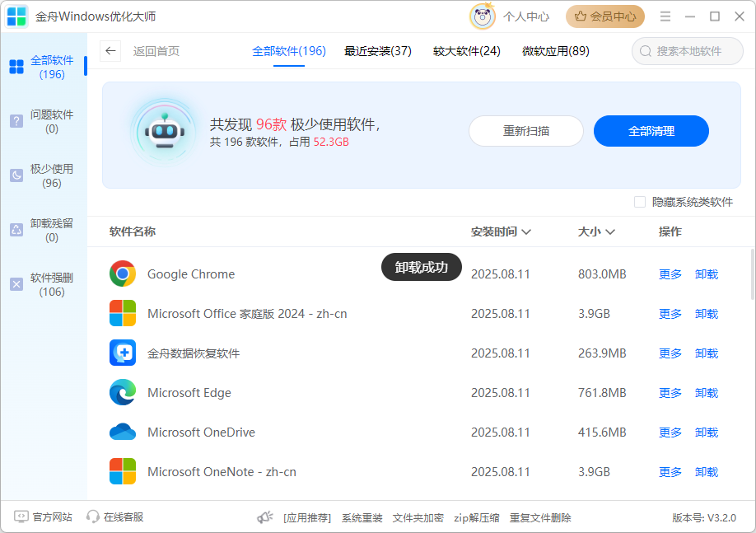Switch to 最近安装(37) tab

[x=377, y=51]
